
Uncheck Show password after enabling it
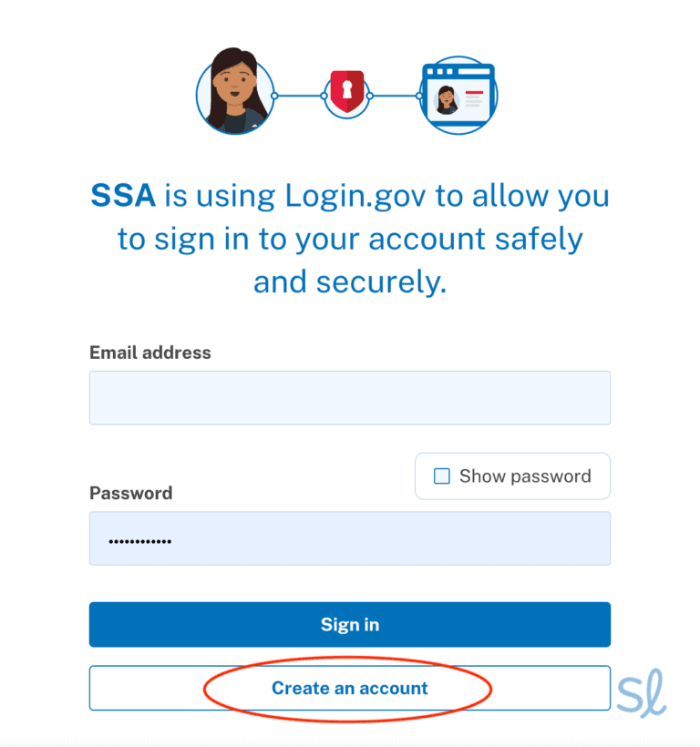[x=441, y=476]
